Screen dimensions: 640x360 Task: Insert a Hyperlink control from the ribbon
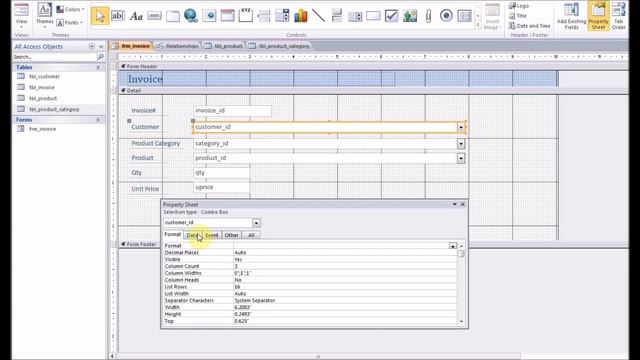[191, 16]
